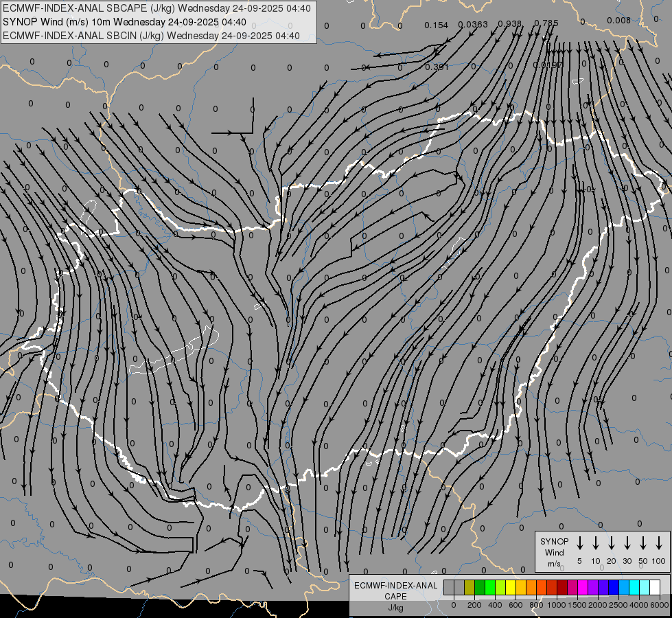Click the 400 tick label on CAPE scale
The height and width of the screenshot is (618, 672).
pyautogui.click(x=495, y=605)
